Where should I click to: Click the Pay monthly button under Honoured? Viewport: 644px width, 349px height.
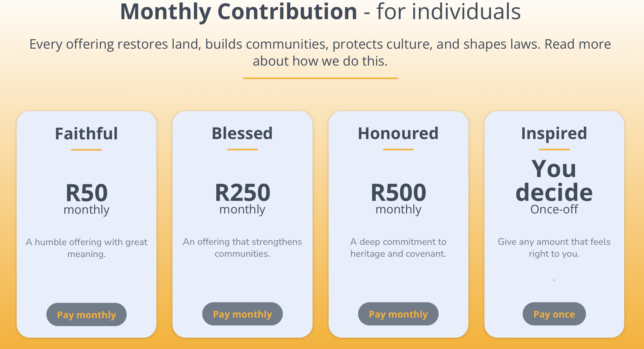coord(398,314)
